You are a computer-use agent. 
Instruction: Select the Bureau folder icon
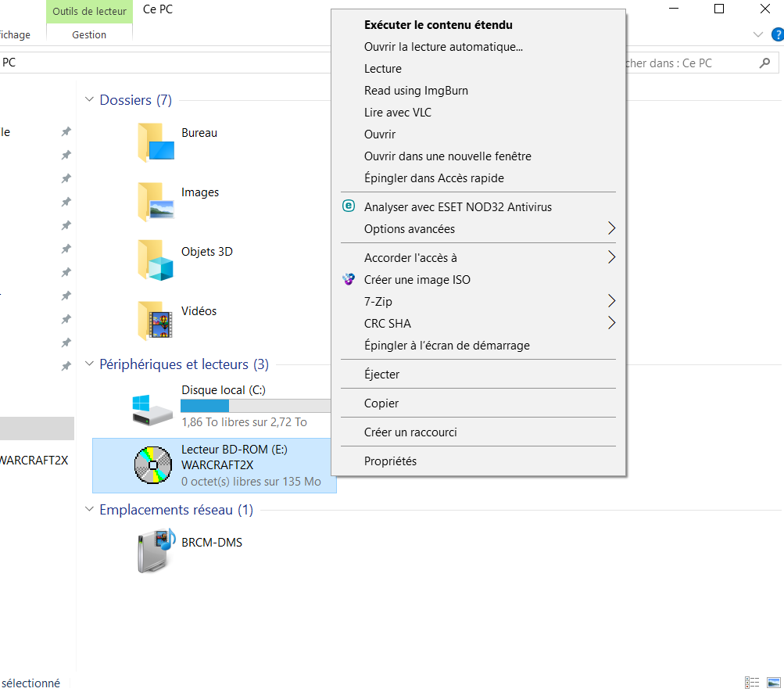tap(156, 142)
